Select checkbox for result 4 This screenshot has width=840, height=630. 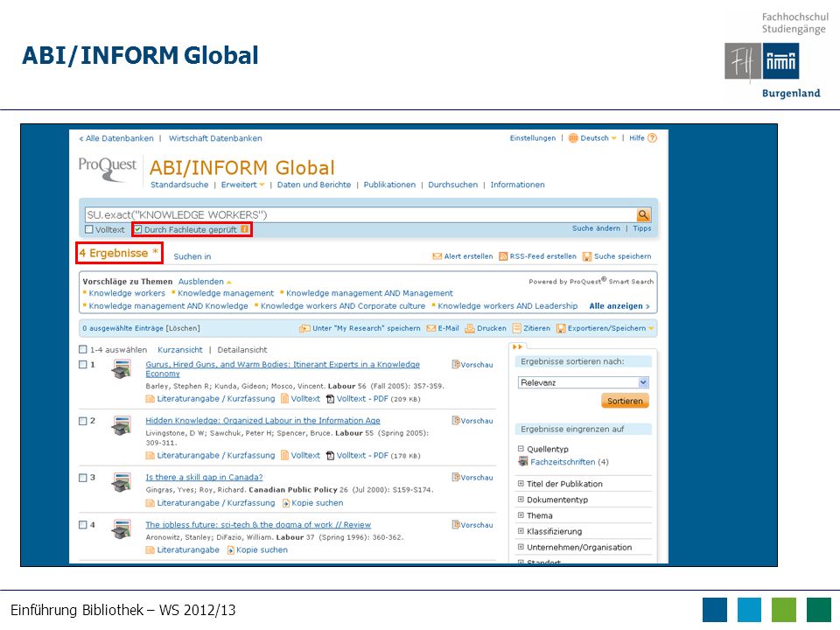(82, 525)
